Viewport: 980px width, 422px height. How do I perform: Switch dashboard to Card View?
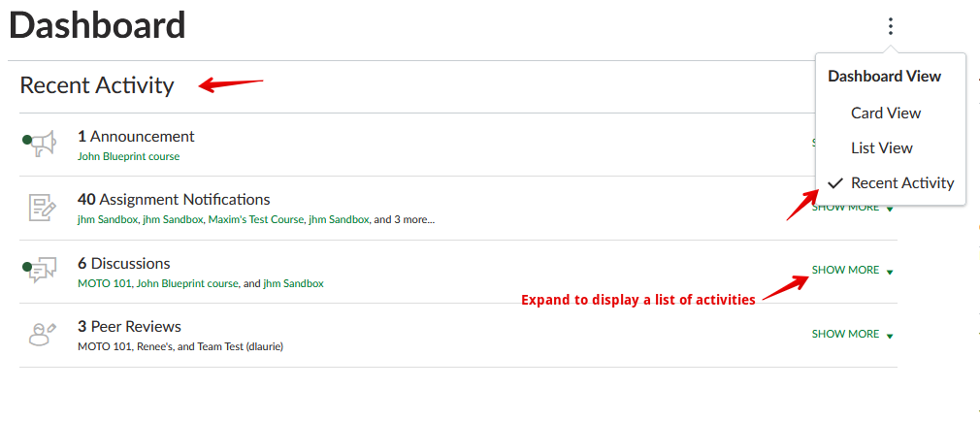pyautogui.click(x=885, y=113)
